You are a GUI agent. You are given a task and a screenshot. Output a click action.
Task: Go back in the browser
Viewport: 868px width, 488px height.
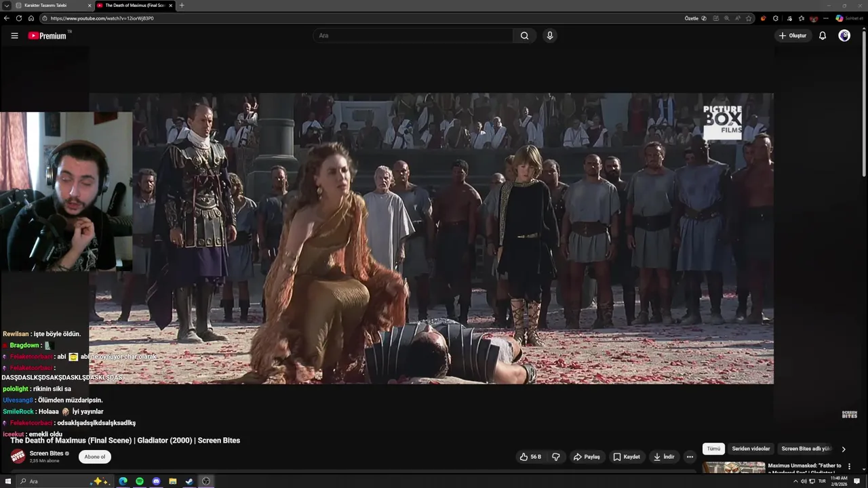tap(7, 18)
